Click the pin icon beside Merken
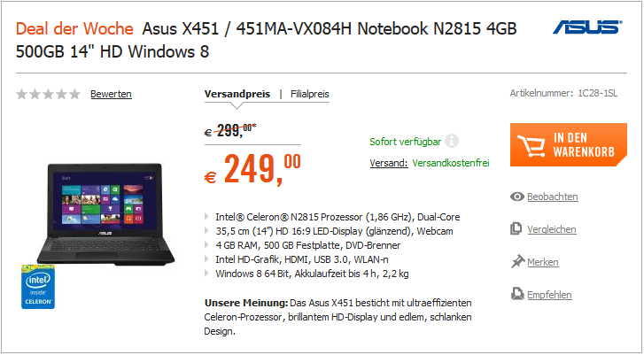Image resolution: width=644 pixels, height=355 pixels. point(517,261)
